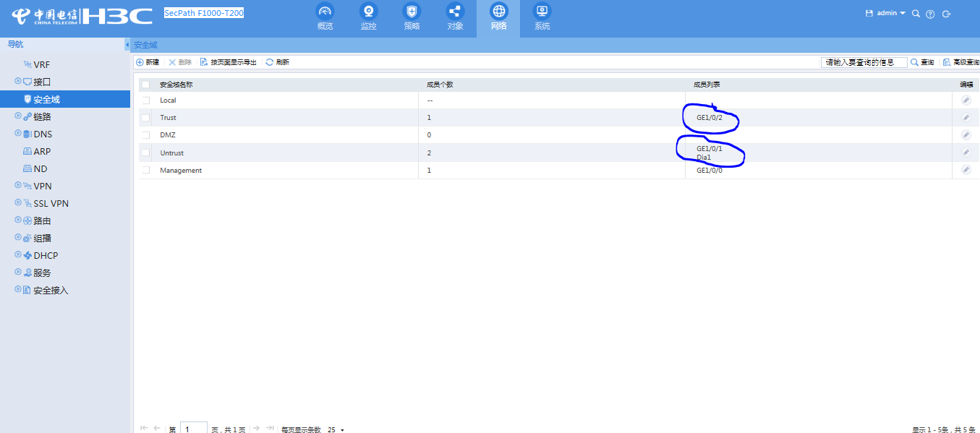Image resolution: width=980 pixels, height=433 pixels.
Task: Expand the 接口 interface node
Action: (18, 82)
